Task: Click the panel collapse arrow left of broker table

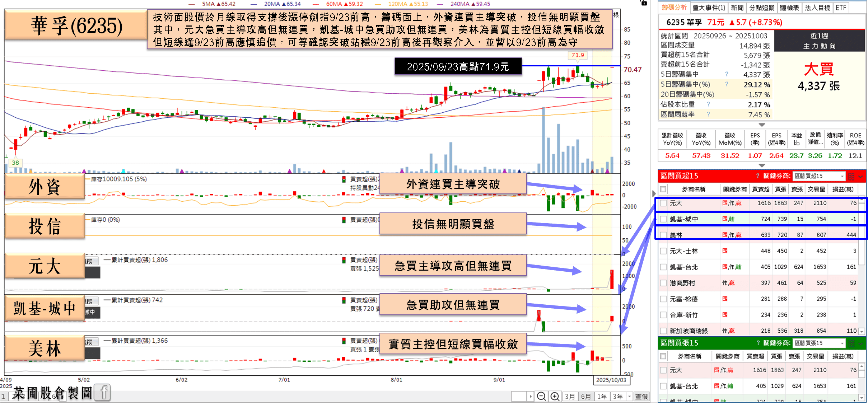Action: pyautogui.click(x=654, y=194)
